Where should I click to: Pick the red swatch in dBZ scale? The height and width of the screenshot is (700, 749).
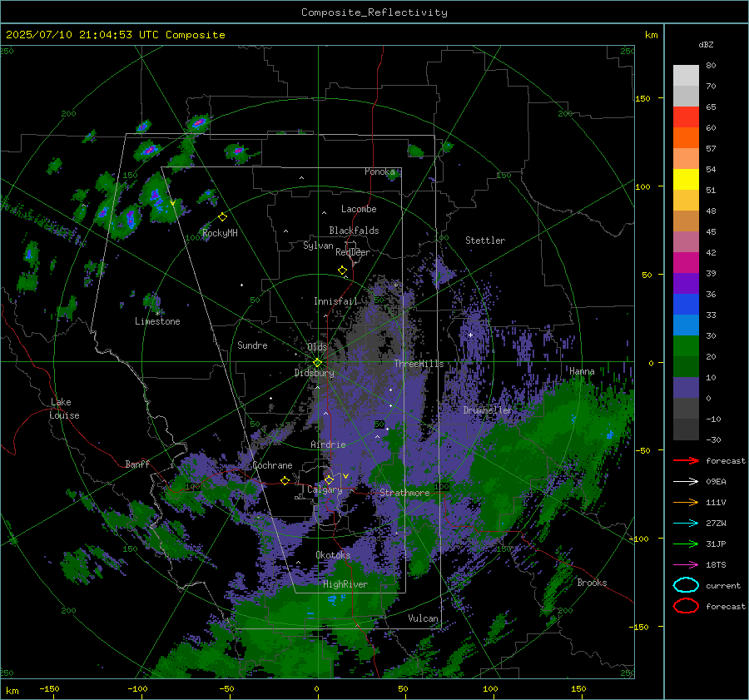point(686,117)
